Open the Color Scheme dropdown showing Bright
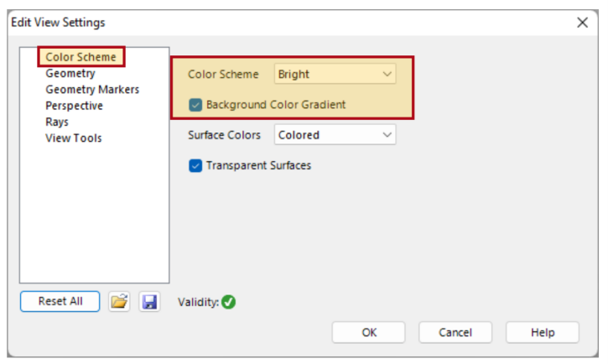This screenshot has width=608, height=364. click(x=335, y=74)
